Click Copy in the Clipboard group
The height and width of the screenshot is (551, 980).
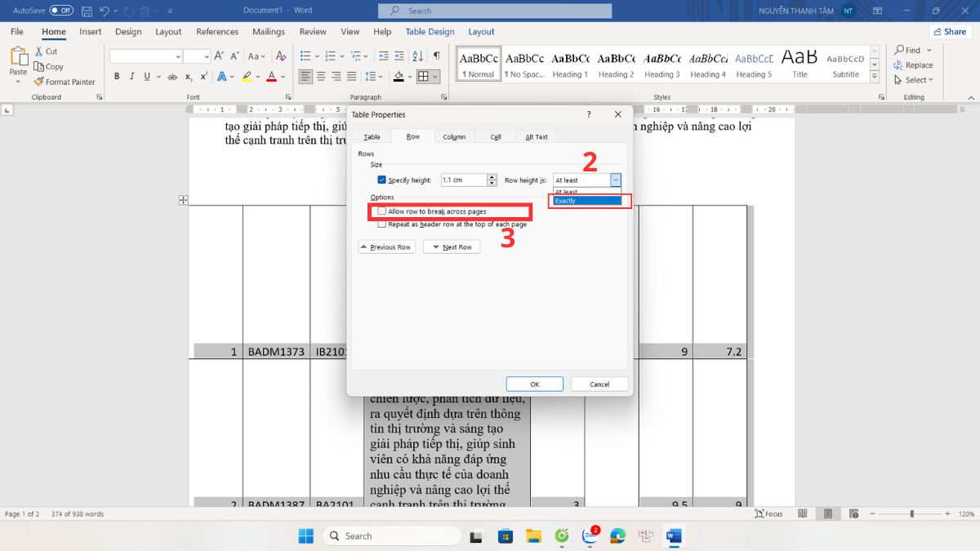coord(49,67)
